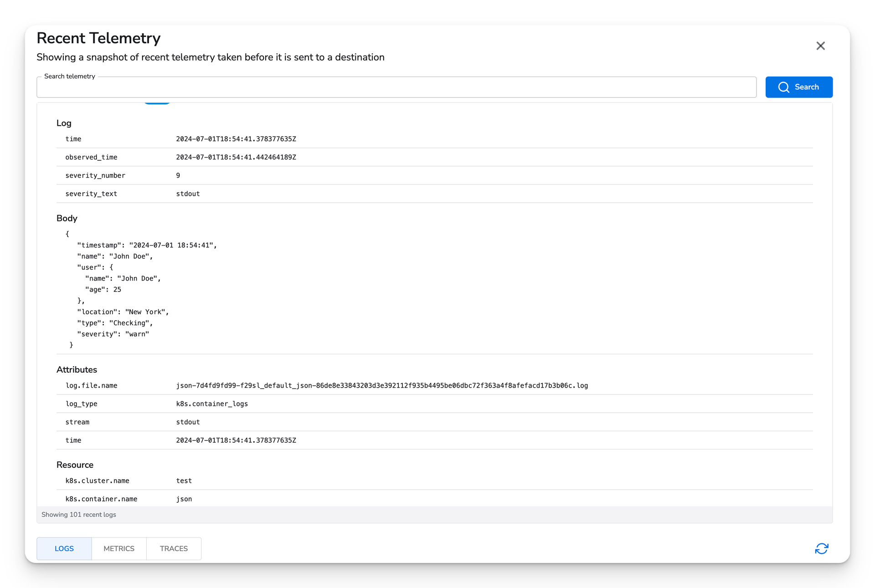Click the k8s.container.name resource label
This screenshot has height=588, width=875.
tap(101, 499)
